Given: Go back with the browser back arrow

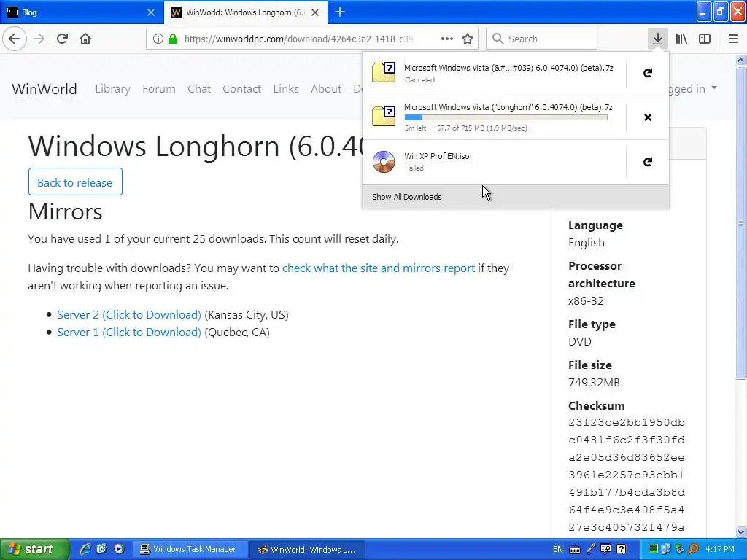Looking at the screenshot, I should coord(15,39).
